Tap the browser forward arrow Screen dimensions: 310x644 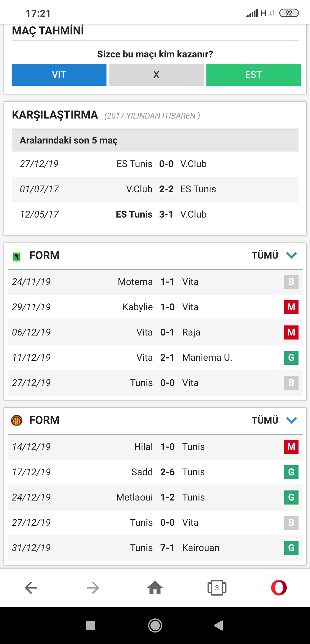click(93, 588)
